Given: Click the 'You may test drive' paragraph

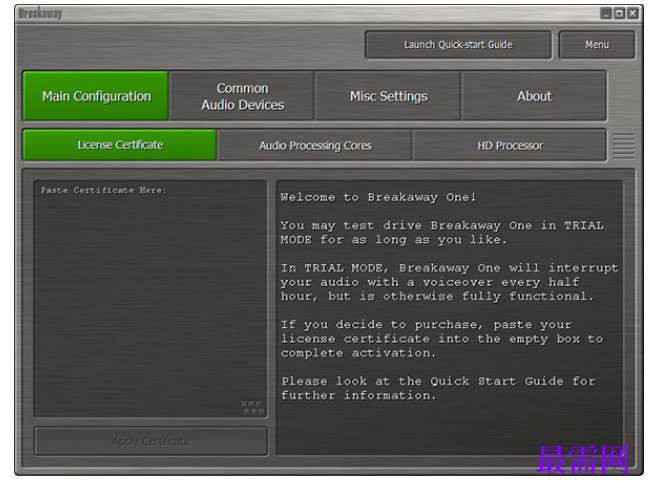Looking at the screenshot, I should tap(442, 232).
